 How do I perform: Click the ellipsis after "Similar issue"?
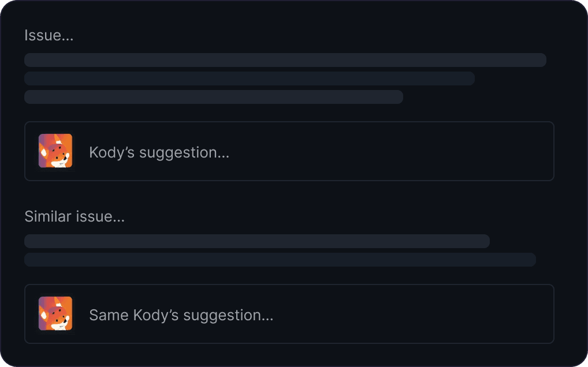click(x=118, y=218)
